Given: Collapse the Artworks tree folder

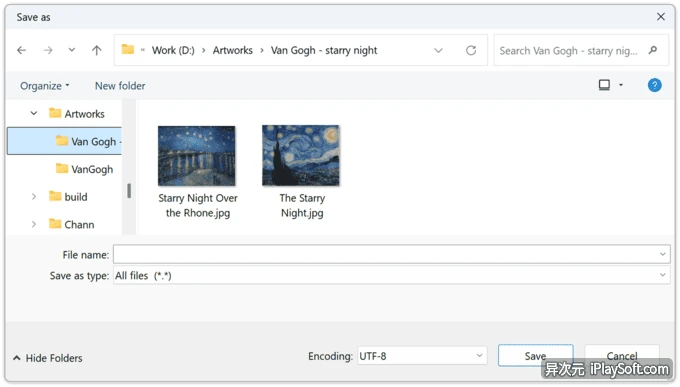Looking at the screenshot, I should pyautogui.click(x=34, y=114).
